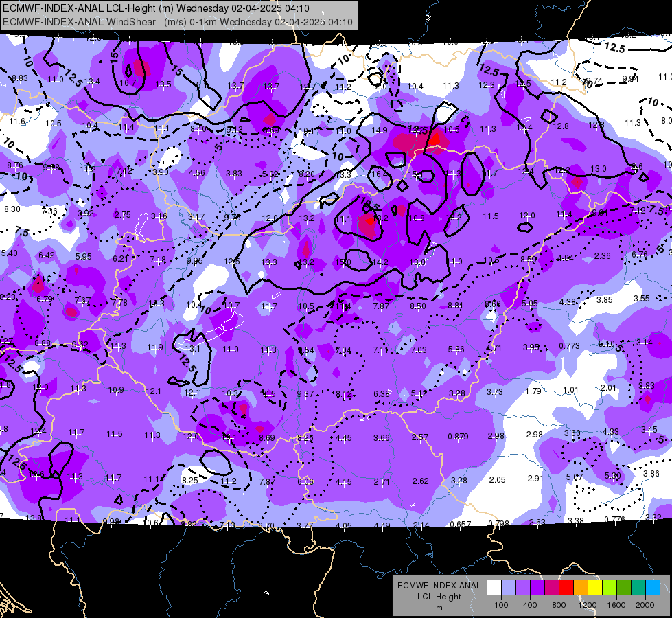Click the wind shear value 5.40
672x618 pixels.
tap(10, 253)
